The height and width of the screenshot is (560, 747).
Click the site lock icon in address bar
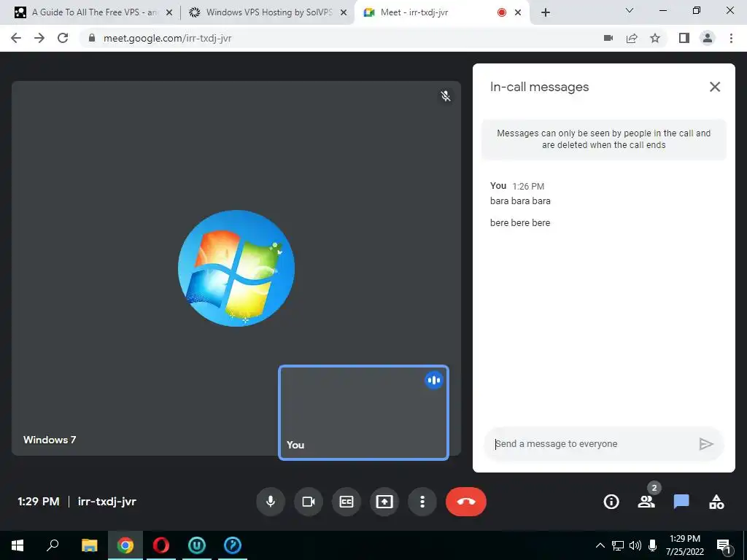tap(92, 38)
